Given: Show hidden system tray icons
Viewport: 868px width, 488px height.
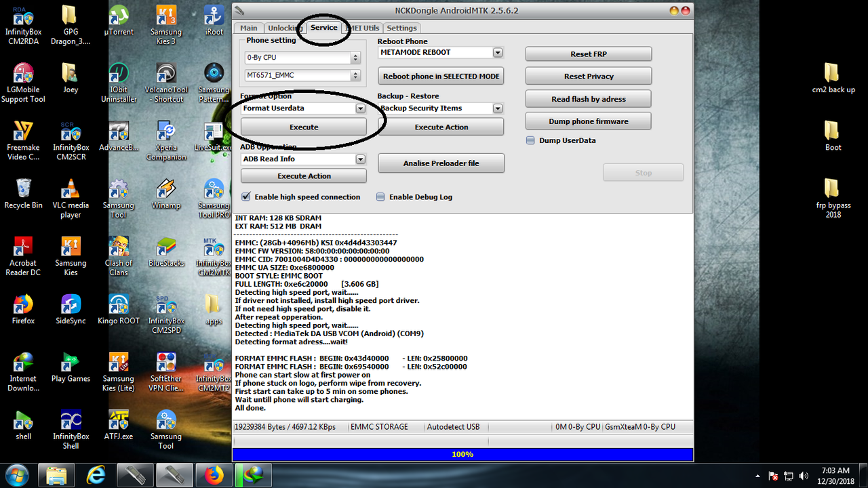Looking at the screenshot, I should tap(757, 476).
